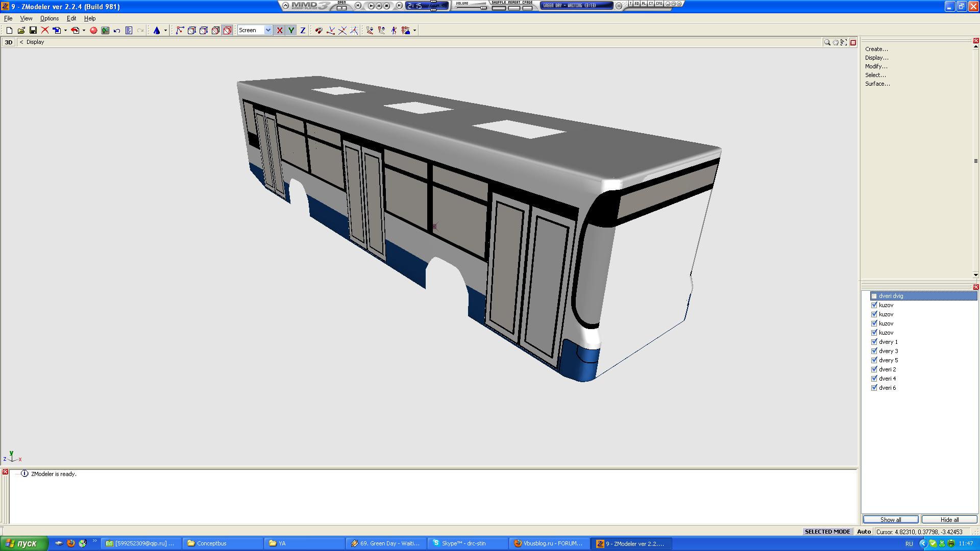Click the viewport zoom magnifier icon
This screenshot has width=980, height=551.
(827, 42)
